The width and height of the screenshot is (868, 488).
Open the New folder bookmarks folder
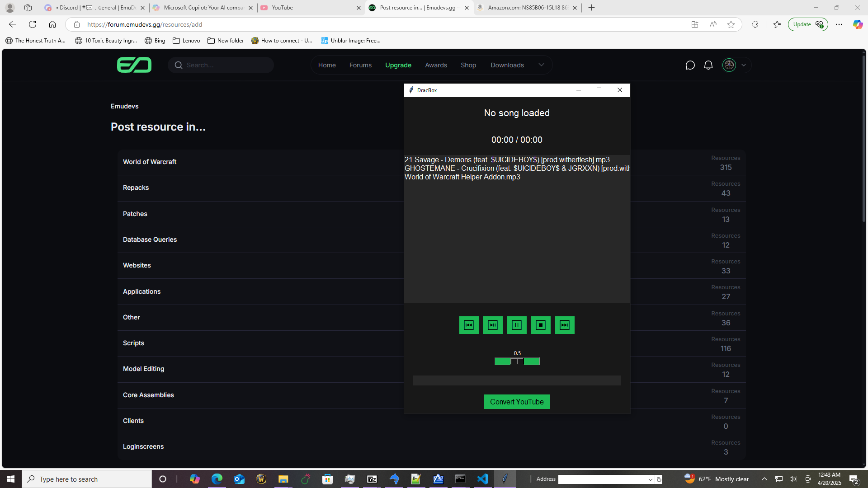click(x=226, y=41)
